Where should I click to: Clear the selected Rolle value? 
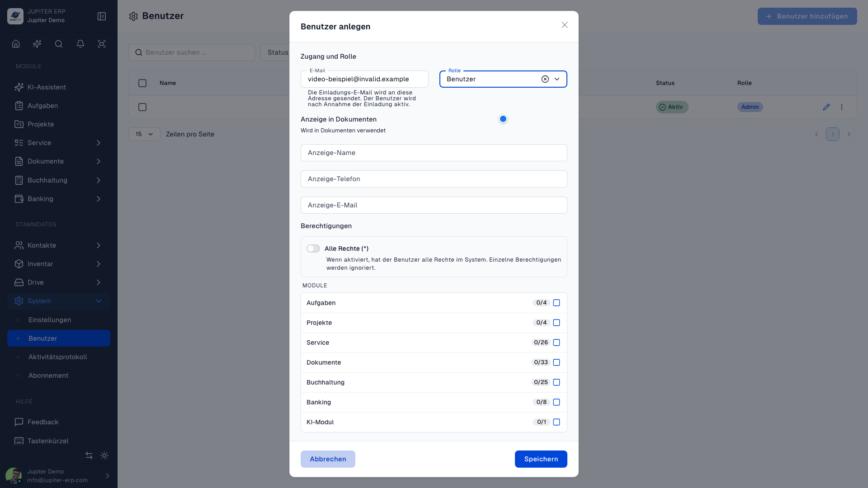[x=545, y=79]
